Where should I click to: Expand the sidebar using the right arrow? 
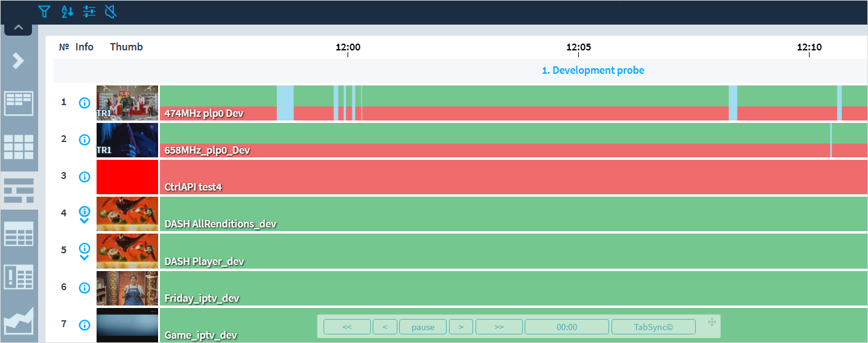pos(18,60)
